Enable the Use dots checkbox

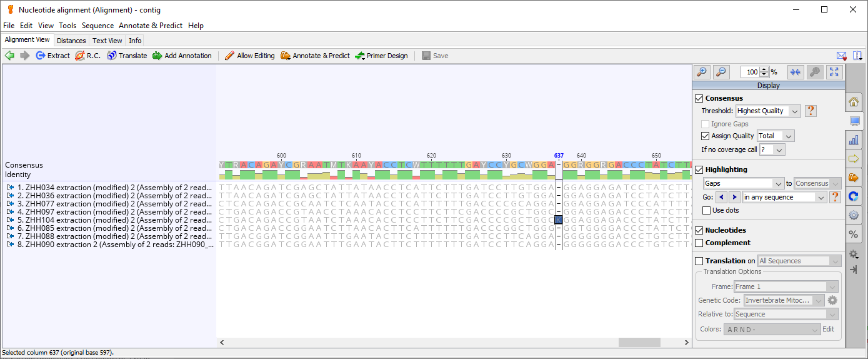(x=707, y=210)
